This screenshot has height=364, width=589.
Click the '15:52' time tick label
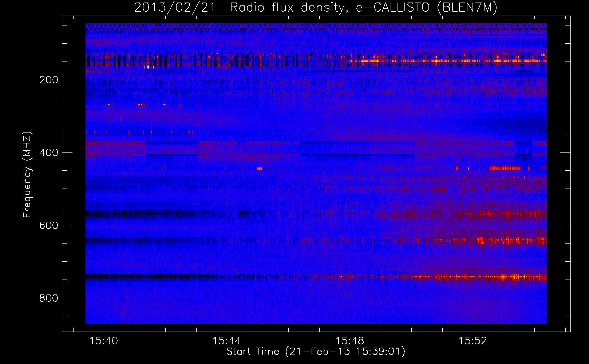click(473, 341)
